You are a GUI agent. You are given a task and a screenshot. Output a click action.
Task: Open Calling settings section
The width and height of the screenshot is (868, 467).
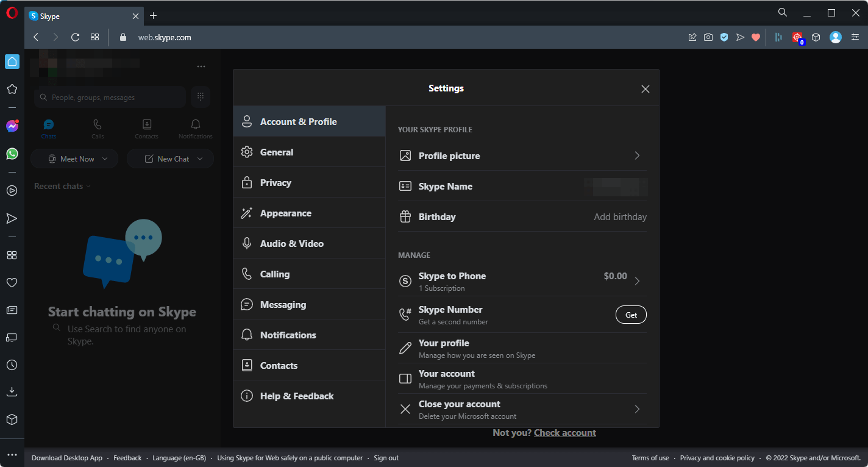pos(310,274)
